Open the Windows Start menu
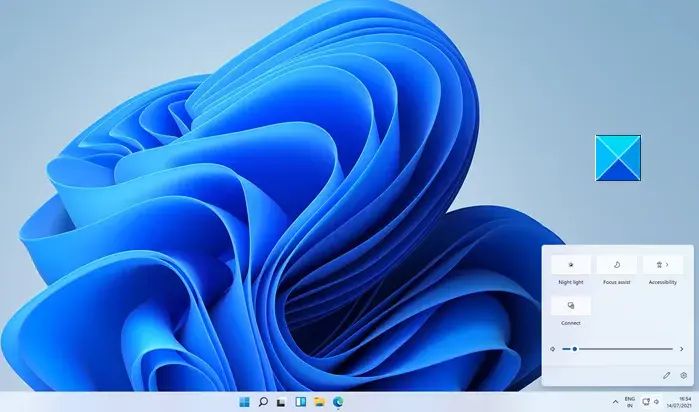Image resolution: width=699 pixels, height=412 pixels. pyautogui.click(x=244, y=402)
